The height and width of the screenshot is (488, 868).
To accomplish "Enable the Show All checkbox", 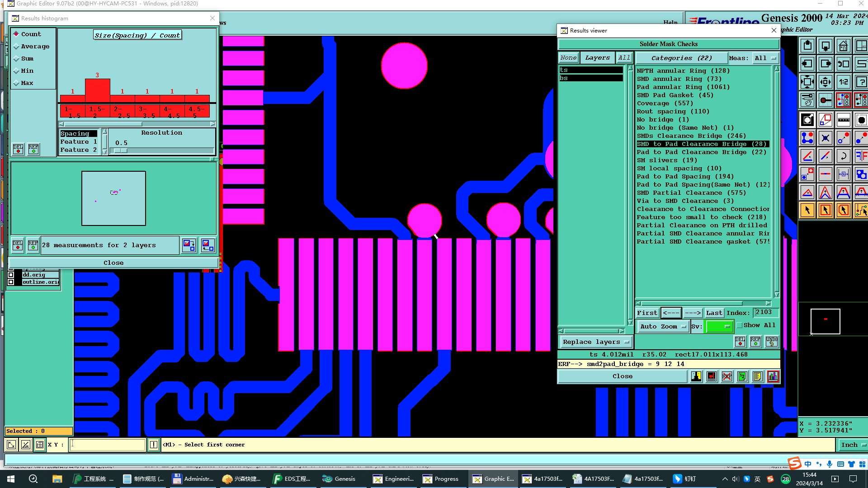I will click(740, 325).
